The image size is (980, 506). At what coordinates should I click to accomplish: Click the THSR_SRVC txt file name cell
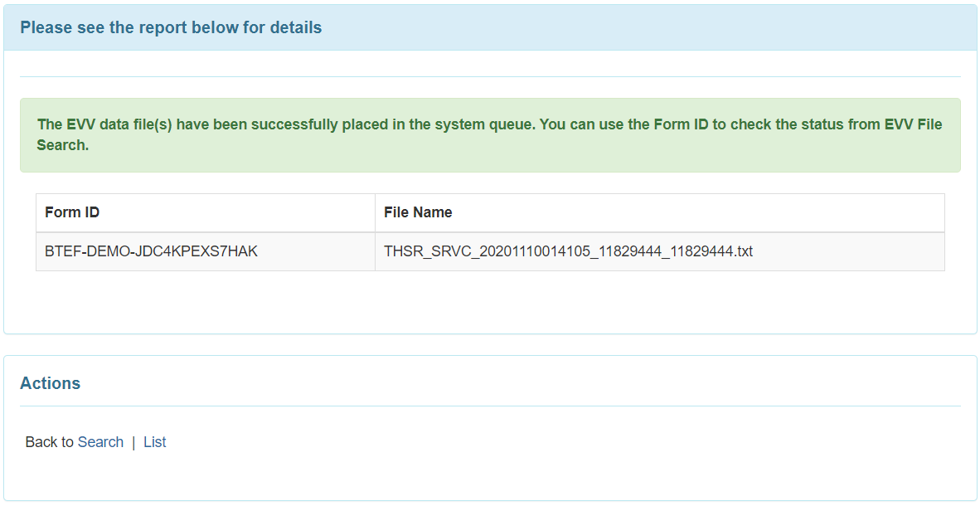pos(659,251)
